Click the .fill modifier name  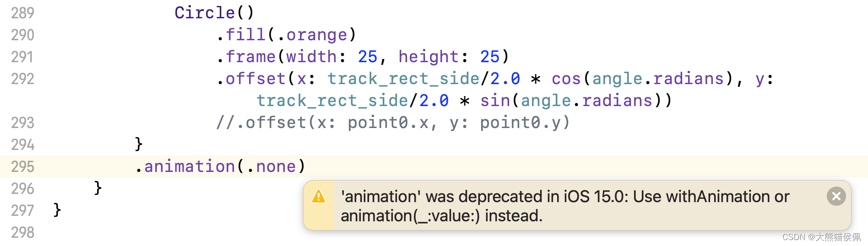[x=245, y=35]
